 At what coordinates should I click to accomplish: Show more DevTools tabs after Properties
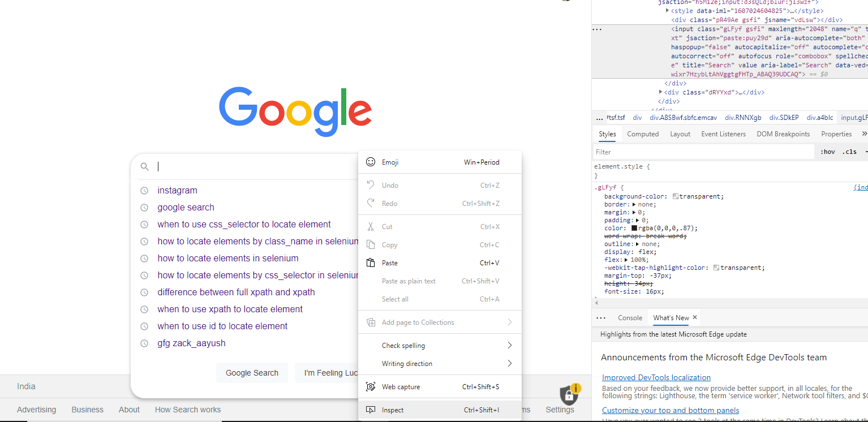[x=864, y=134]
